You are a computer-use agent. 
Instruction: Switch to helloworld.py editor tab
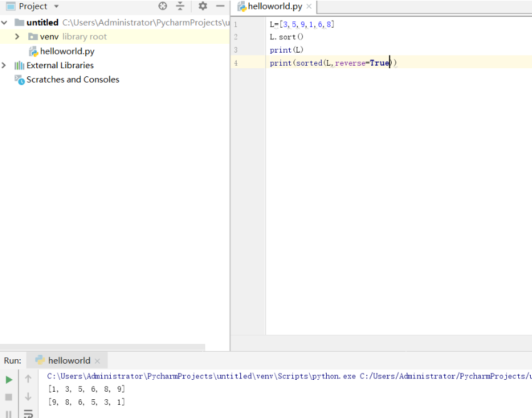pos(275,6)
